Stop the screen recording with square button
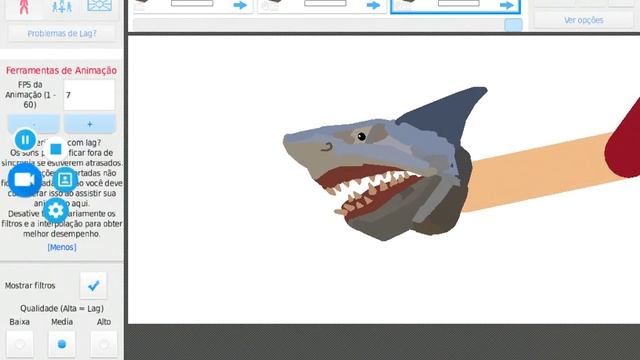Image resolution: width=640 pixels, height=360 pixels. [56, 149]
